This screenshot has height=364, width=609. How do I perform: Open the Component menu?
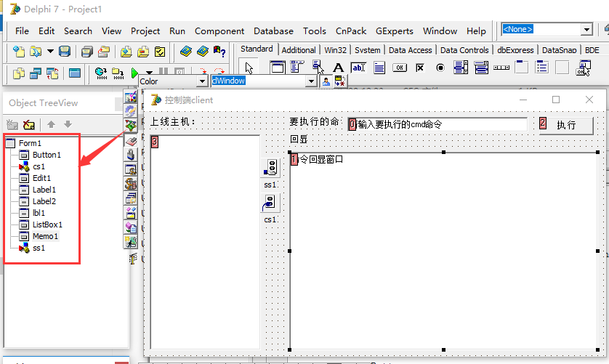click(219, 31)
